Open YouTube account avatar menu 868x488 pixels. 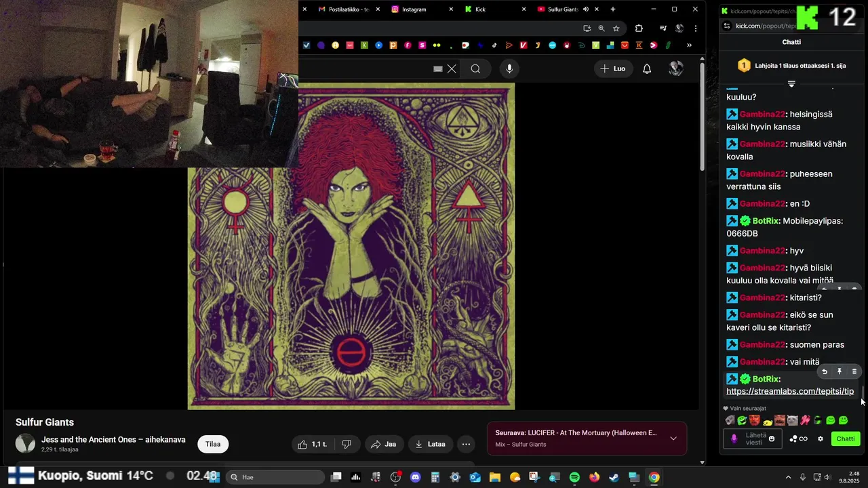(x=676, y=68)
